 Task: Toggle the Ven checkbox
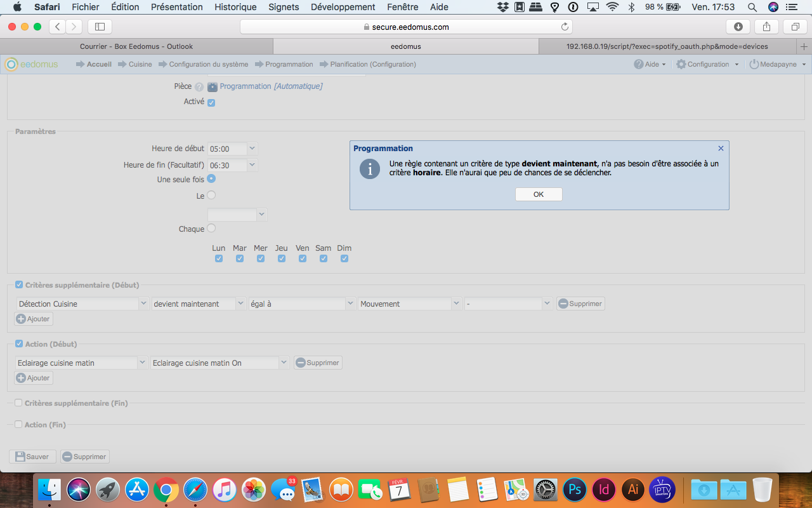click(x=303, y=258)
